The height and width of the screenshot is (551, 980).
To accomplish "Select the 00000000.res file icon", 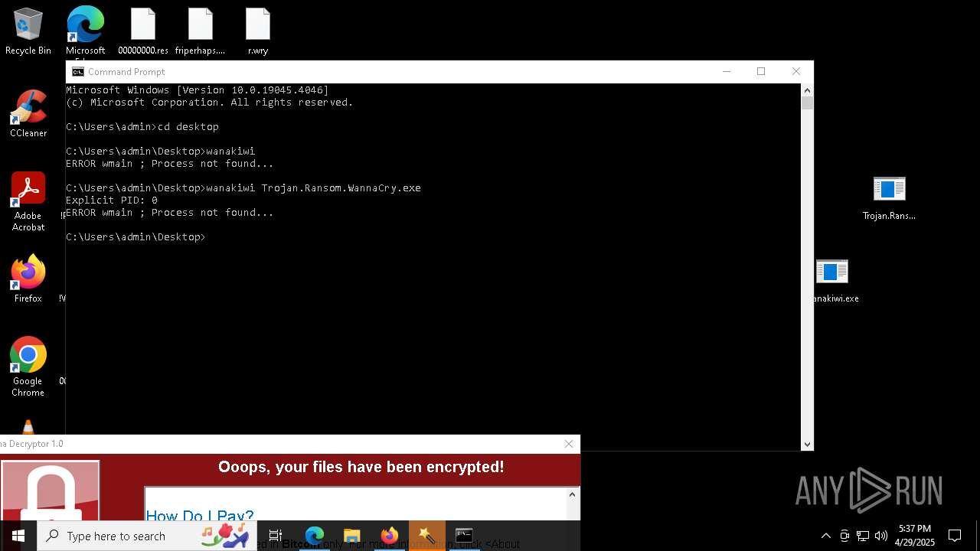I will pos(143,32).
